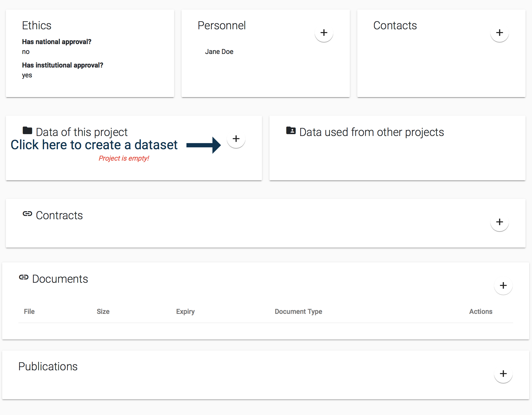Viewport: 532px width, 415px height.
Task: Add a new document
Action: click(503, 286)
